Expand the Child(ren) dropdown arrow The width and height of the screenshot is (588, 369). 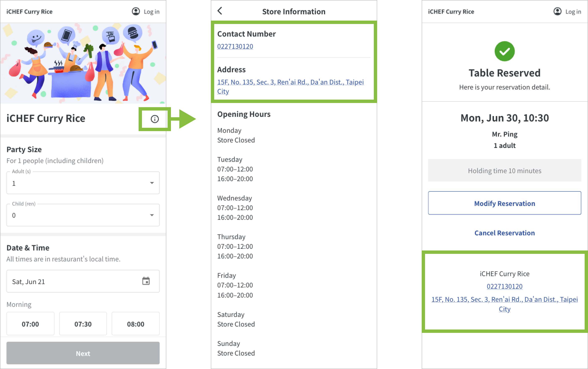coord(152,215)
